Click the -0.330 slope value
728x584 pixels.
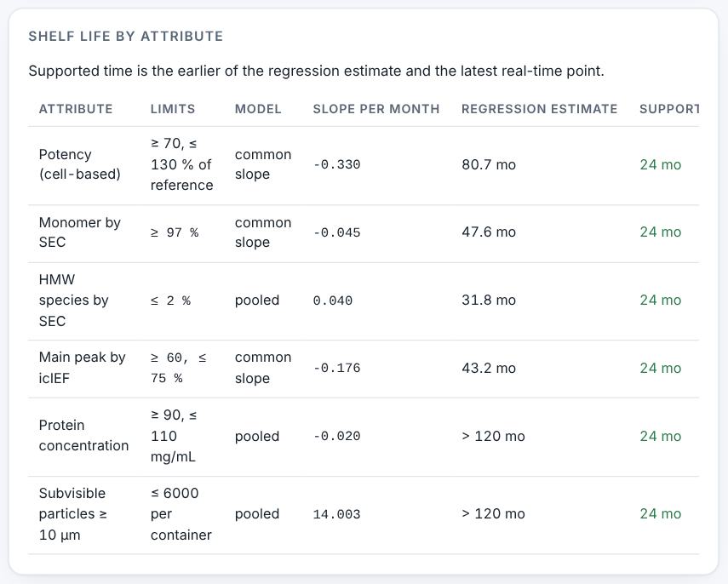pos(336,165)
